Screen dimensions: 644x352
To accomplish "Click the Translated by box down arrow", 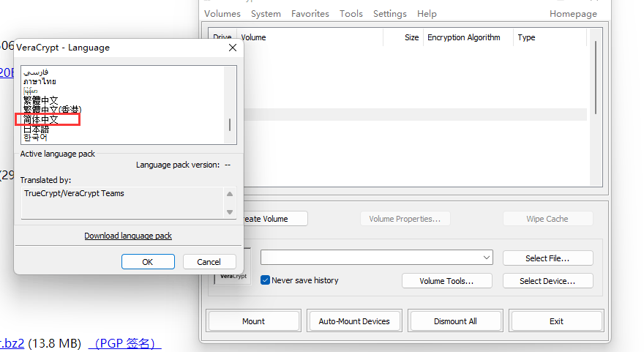I will point(230,212).
